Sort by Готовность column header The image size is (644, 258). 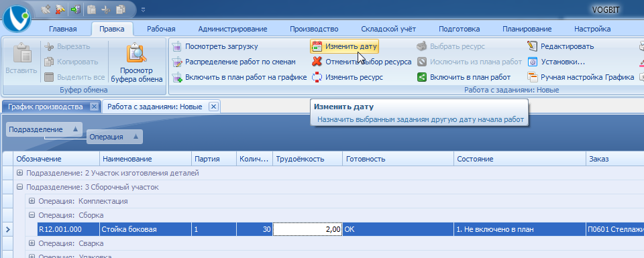(x=398, y=159)
